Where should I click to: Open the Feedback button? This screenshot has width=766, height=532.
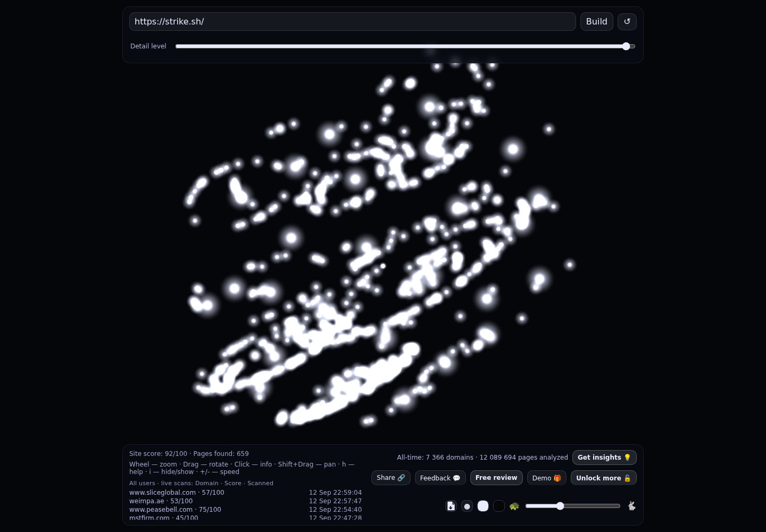(x=440, y=478)
